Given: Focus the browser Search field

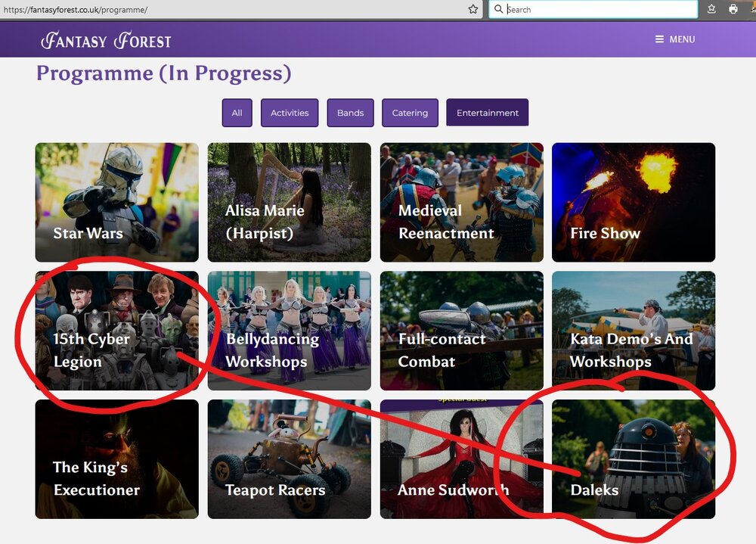Looking at the screenshot, I should [x=593, y=9].
